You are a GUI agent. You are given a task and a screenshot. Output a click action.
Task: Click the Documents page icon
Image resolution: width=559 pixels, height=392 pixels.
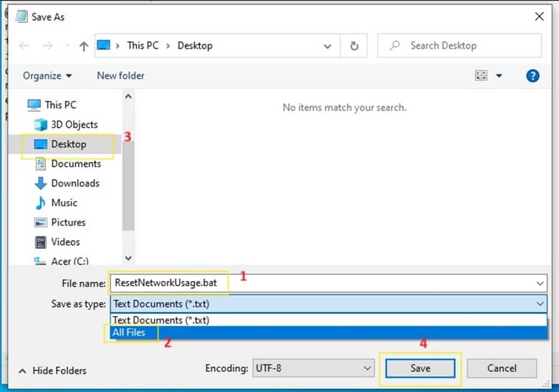(41, 163)
